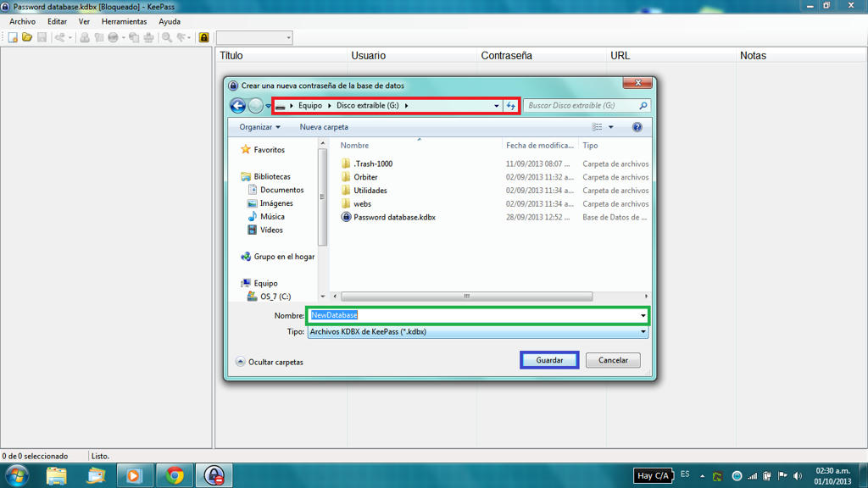Click the Add entry person icon in toolbar
The height and width of the screenshot is (488, 868).
85,37
